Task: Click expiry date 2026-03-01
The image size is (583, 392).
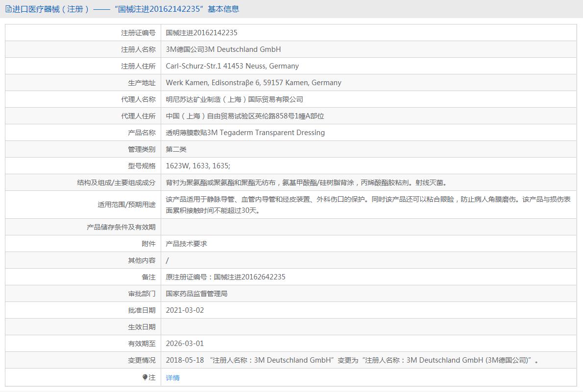Action: (x=185, y=344)
